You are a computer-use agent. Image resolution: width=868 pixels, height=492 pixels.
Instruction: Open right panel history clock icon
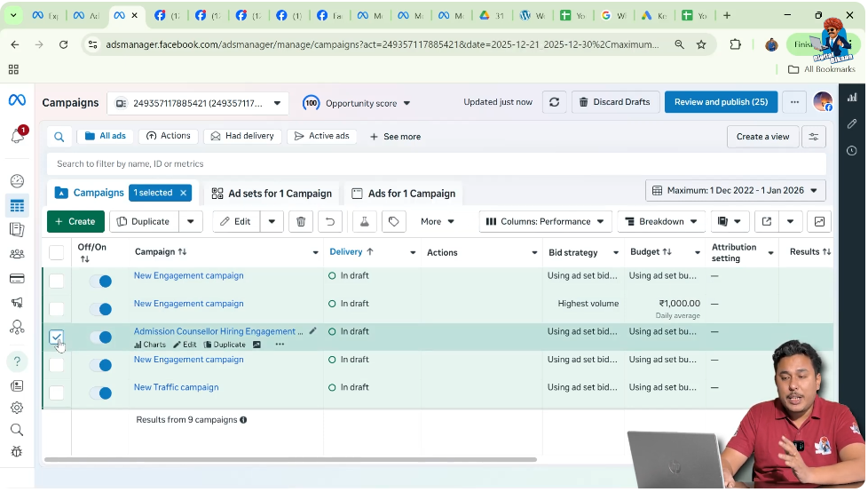(x=852, y=151)
